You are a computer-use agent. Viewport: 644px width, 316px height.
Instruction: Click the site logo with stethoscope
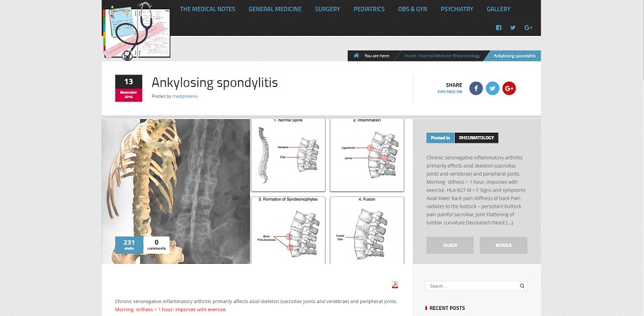pyautogui.click(x=137, y=31)
